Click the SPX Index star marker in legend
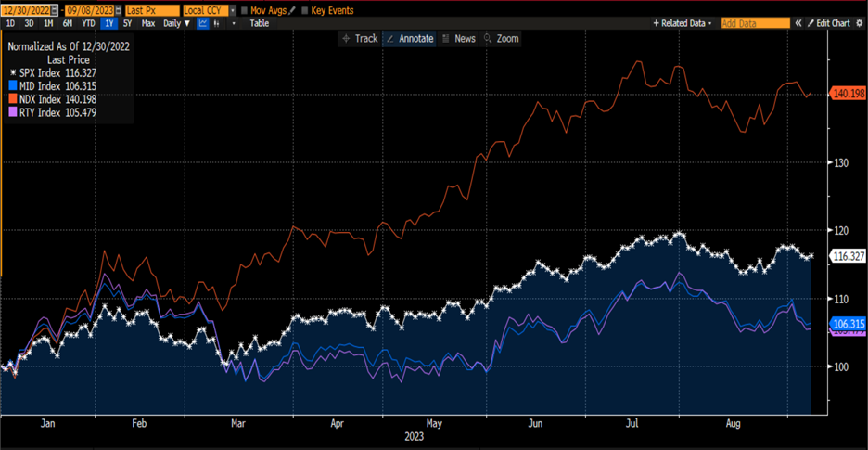This screenshot has width=868, height=450. coord(13,72)
